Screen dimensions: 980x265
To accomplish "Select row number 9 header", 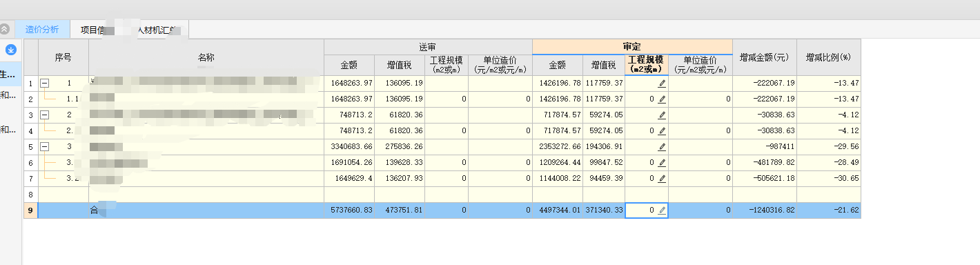I will point(30,210).
